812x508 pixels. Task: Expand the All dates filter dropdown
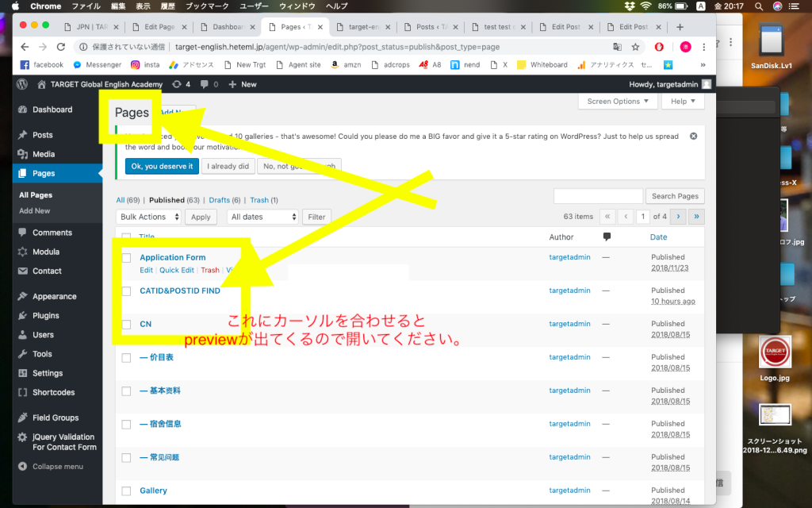click(x=263, y=217)
